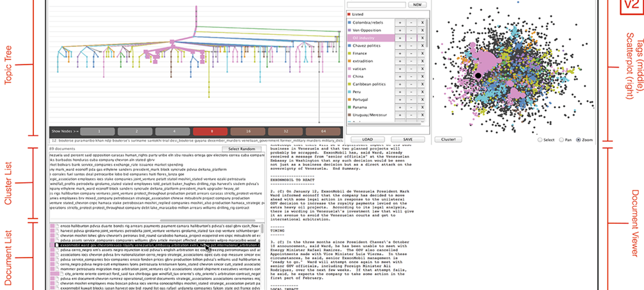Click file icon of 'ensco halliburton pdvsa' document

(x=57, y=226)
